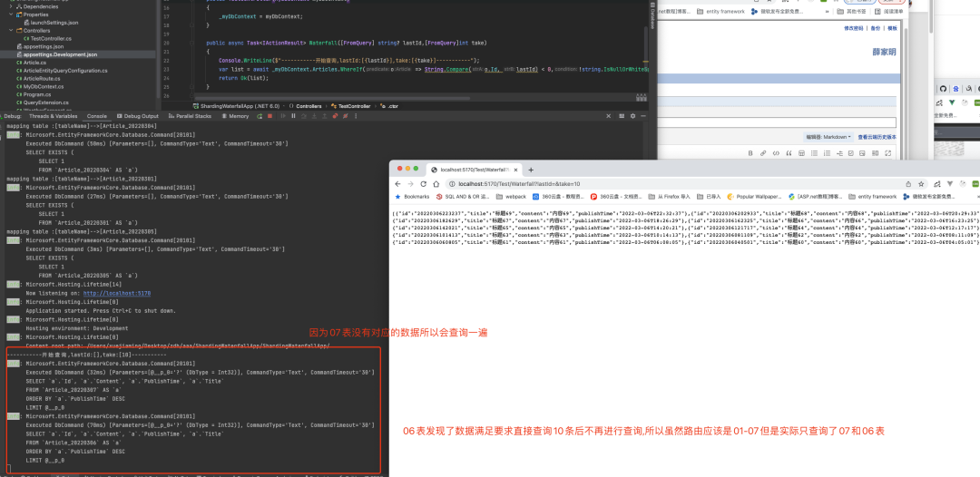Image resolution: width=980 pixels, height=477 pixels.
Task: Click Insert link icon in blog editor
Action: (763, 153)
